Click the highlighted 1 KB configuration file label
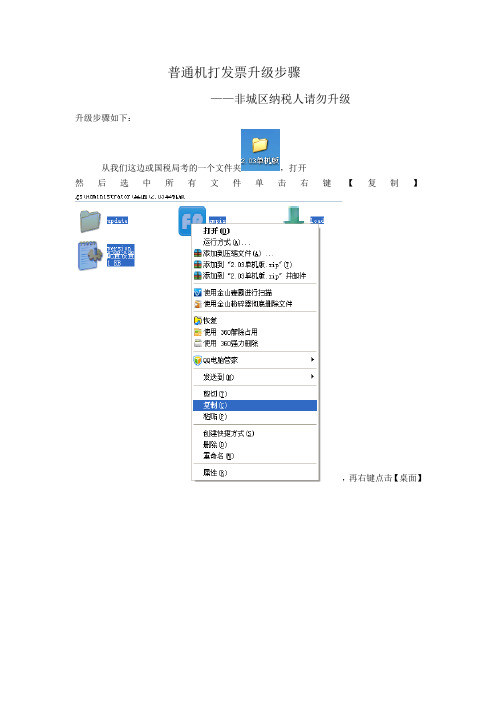The width and height of the screenshot is (496, 702). click(x=120, y=256)
